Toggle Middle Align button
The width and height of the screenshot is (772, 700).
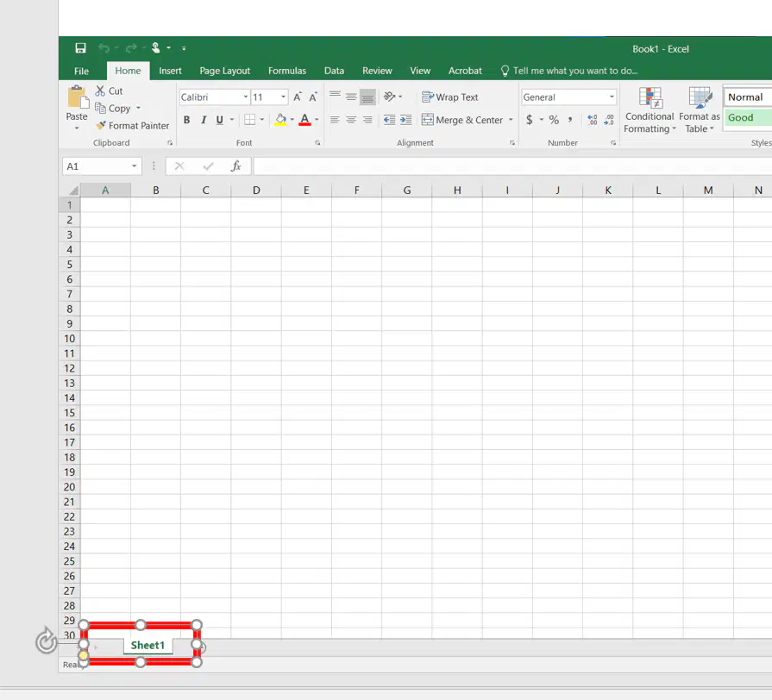point(351,96)
